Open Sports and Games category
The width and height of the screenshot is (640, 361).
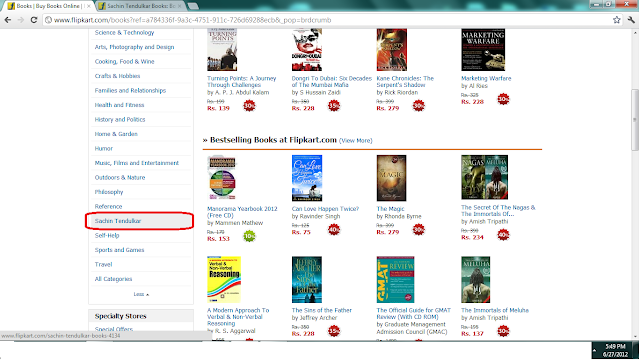point(120,250)
